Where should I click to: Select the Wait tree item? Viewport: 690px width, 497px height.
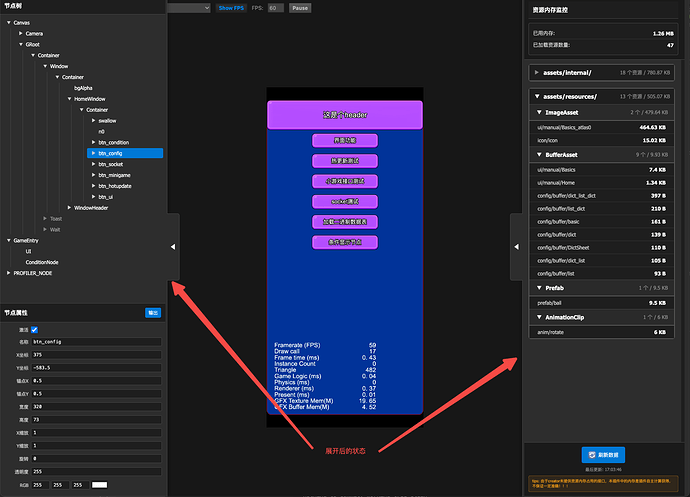[55, 229]
